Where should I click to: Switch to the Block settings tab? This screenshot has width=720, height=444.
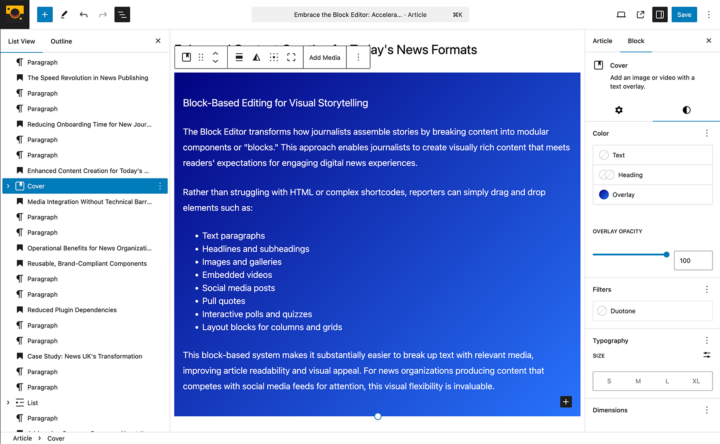point(636,41)
